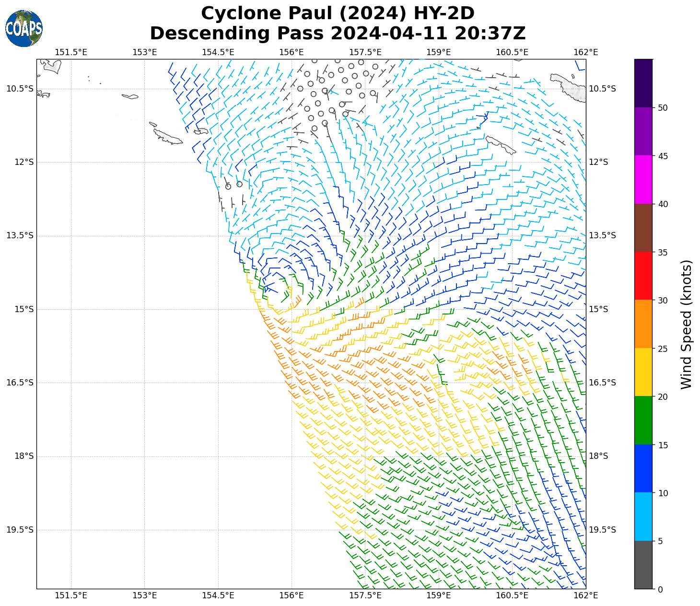Click the 162°E label on the top axis
The image size is (700, 606).
(586, 52)
